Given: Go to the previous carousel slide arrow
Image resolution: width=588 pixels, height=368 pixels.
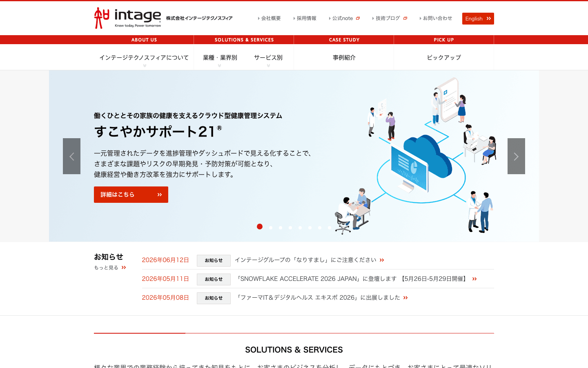Looking at the screenshot, I should (x=71, y=156).
